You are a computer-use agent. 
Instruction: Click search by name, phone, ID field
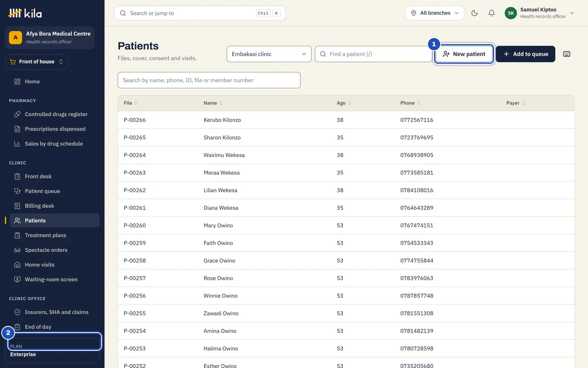[209, 80]
